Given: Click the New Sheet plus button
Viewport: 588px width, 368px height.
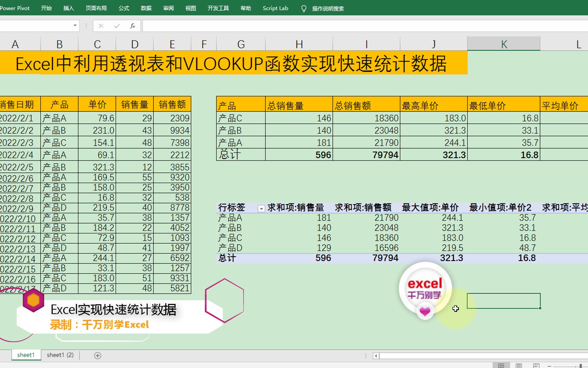Looking at the screenshot, I should [x=97, y=355].
